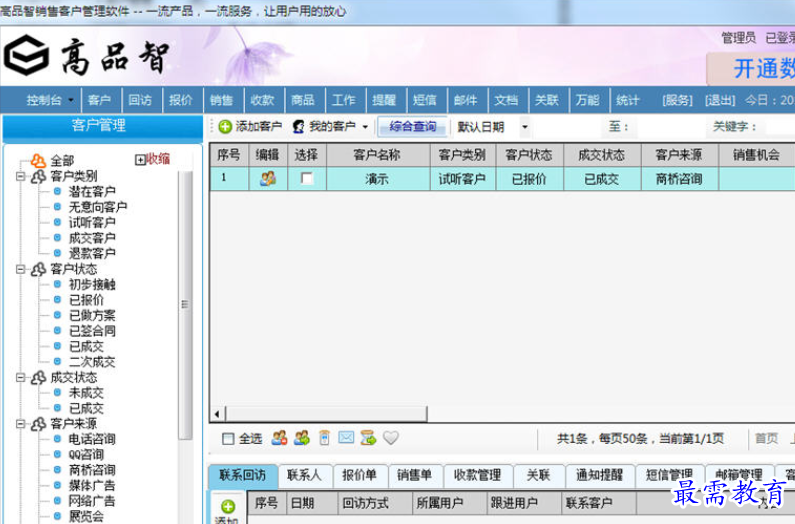Collapse the 客户来源 tree node
The height and width of the screenshot is (524, 795).
(x=20, y=424)
